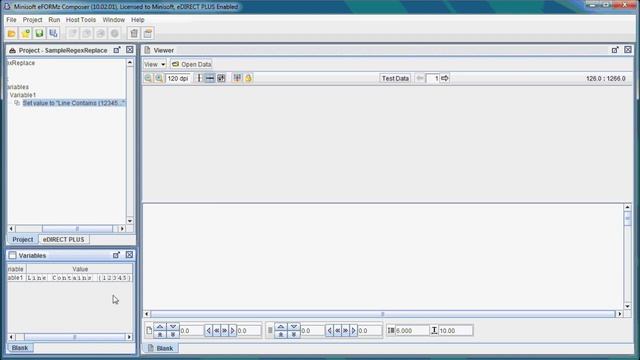640x360 pixels.
Task: Select the 'Set value to Line Contains' tree item
Action: click(x=73, y=103)
